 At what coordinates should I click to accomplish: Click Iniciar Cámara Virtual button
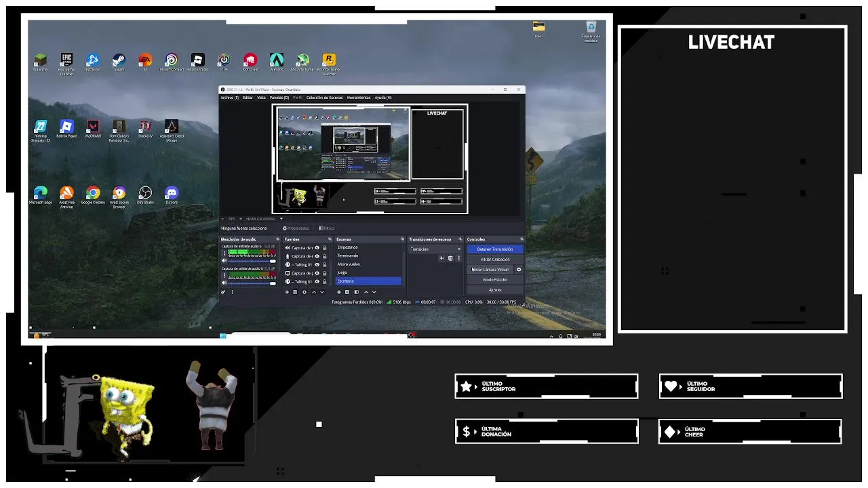click(490, 270)
